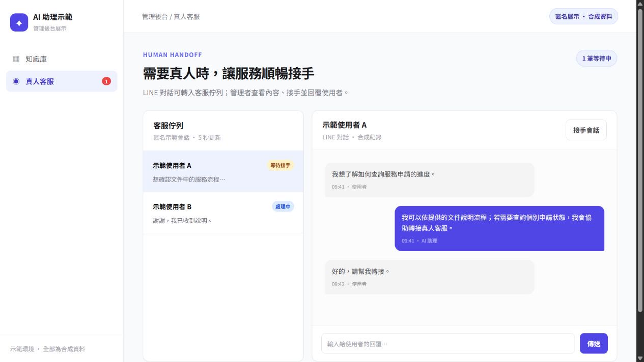Click the scrollbar up arrow

pos(640,4)
